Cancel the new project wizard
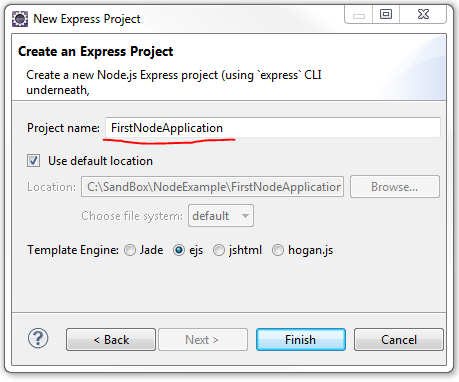459x382 pixels. (399, 340)
